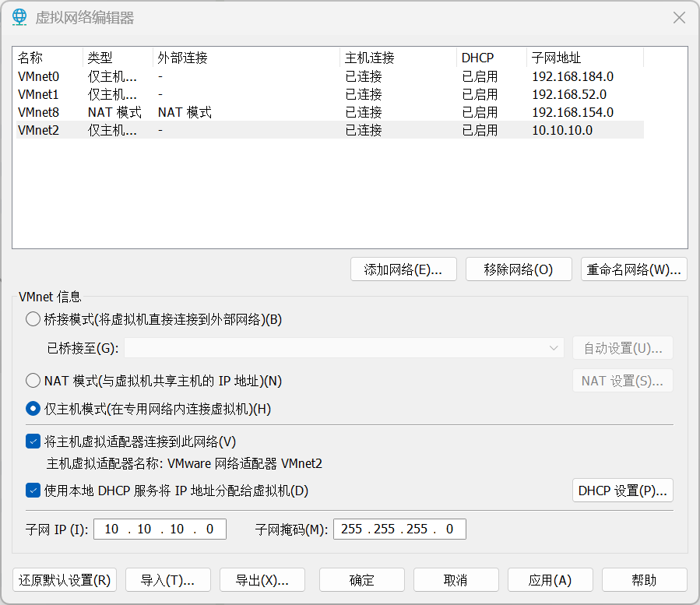Click 主机虚拟适配器名称 label text
700x605 pixels.
[104, 463]
